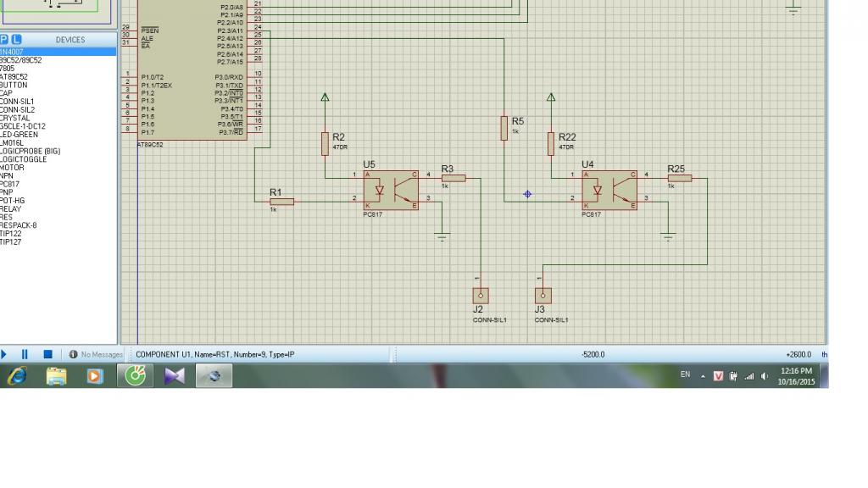The height and width of the screenshot is (488, 868).
Task: Pick the RELAY component from devices
Action: tap(11, 208)
